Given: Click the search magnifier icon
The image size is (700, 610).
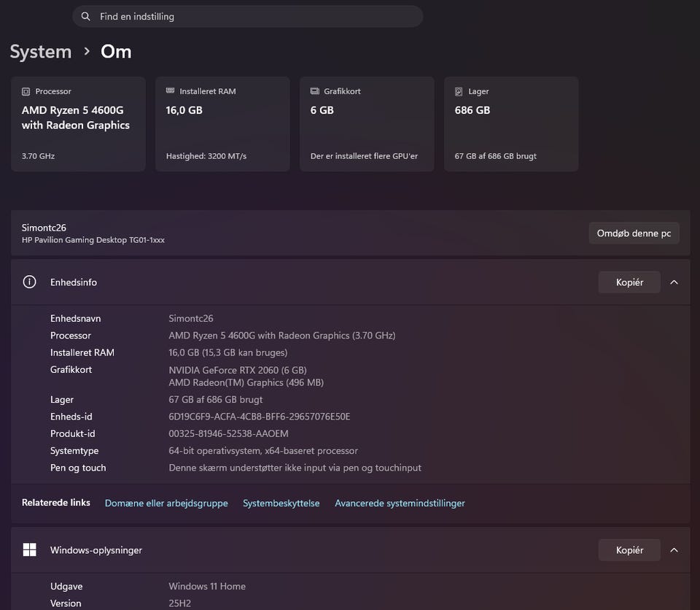Looking at the screenshot, I should 85,17.
